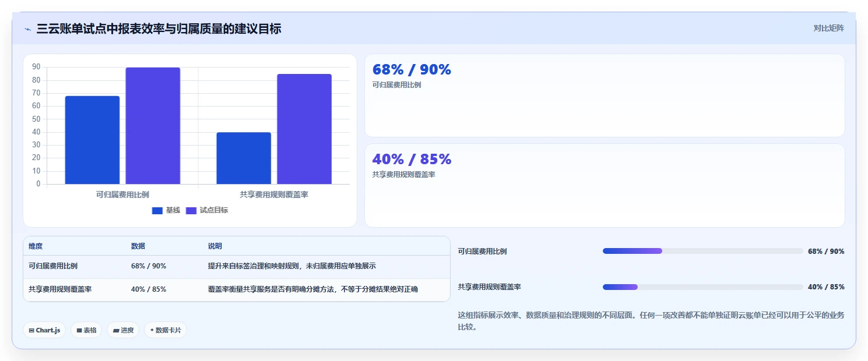Select table cell 68% / 90%
Screen dimensions: 868x361
pos(149,266)
